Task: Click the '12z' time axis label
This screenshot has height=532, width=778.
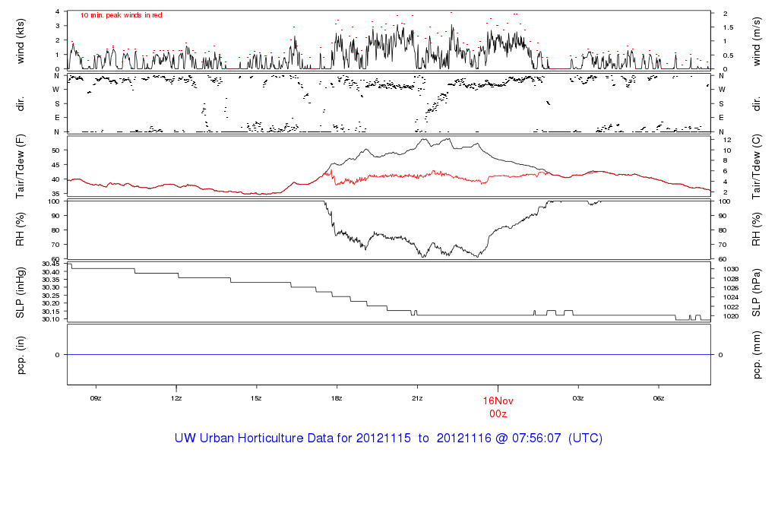Action: (x=176, y=398)
